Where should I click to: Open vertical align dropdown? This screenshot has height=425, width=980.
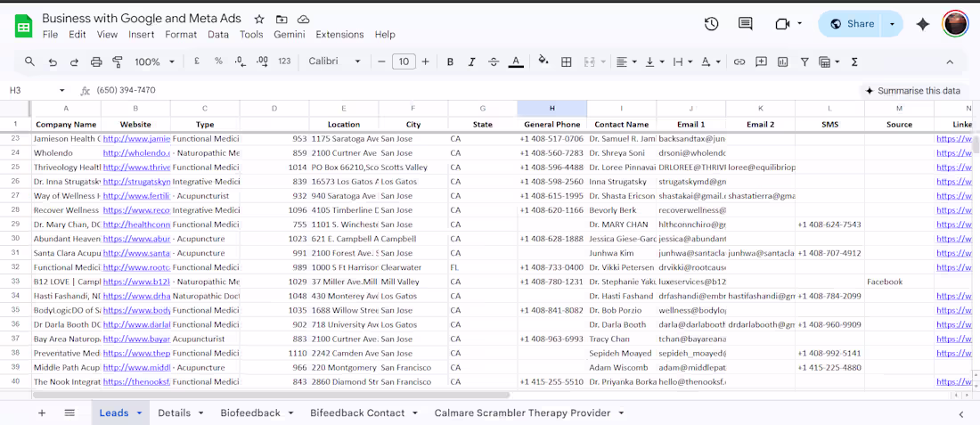(655, 61)
